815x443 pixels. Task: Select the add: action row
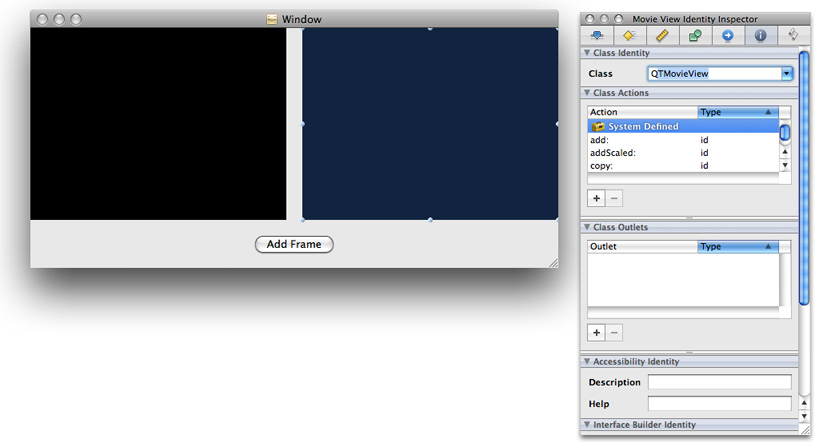click(683, 140)
